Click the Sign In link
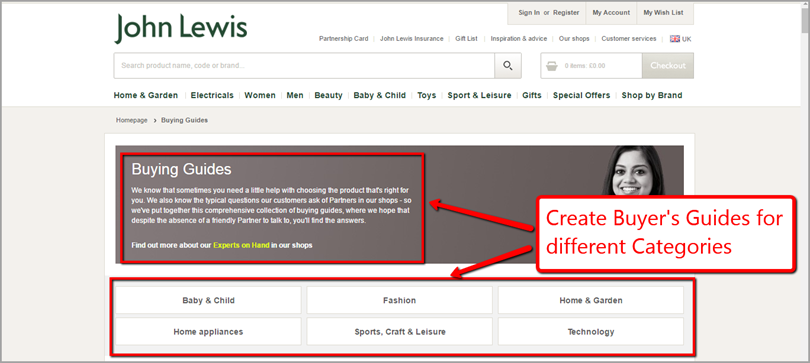This screenshot has height=363, width=810. click(529, 12)
